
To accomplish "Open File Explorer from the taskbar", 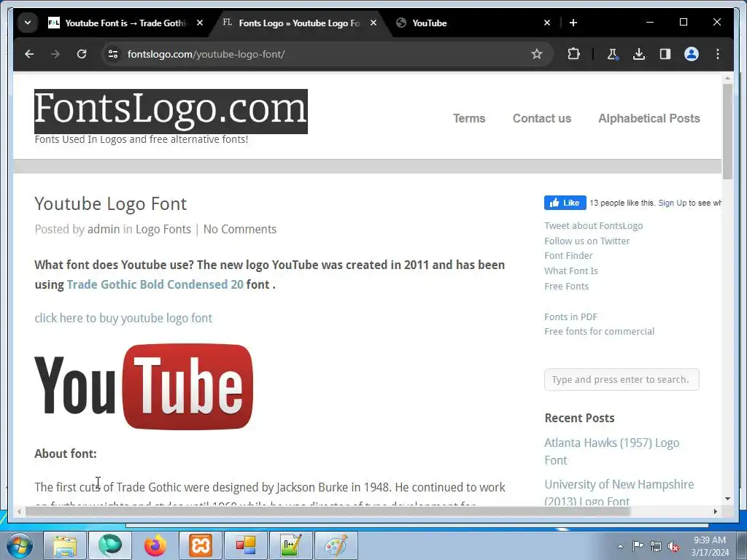I will pyautogui.click(x=65, y=545).
